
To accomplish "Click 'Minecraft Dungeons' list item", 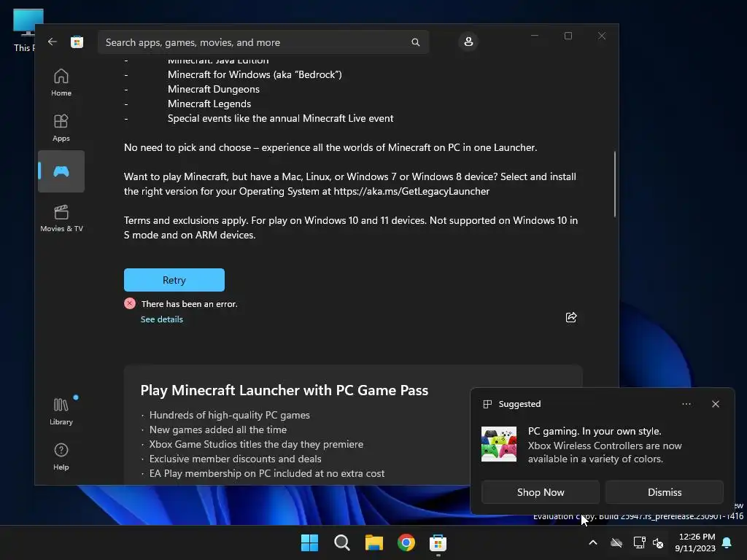I will [214, 89].
